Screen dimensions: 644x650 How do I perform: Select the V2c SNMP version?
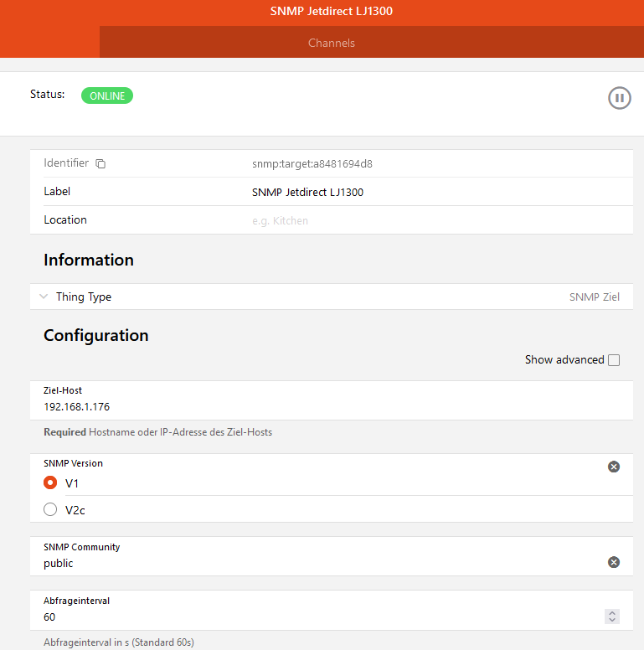(50, 509)
